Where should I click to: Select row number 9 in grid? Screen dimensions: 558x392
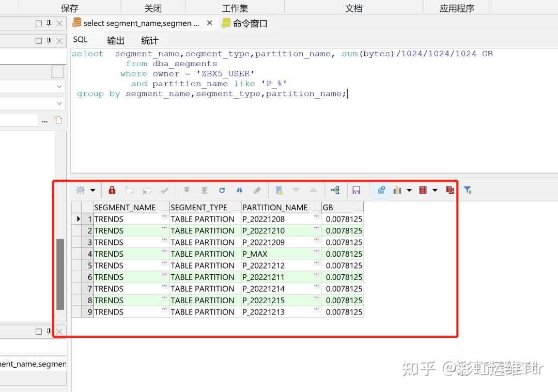click(87, 312)
